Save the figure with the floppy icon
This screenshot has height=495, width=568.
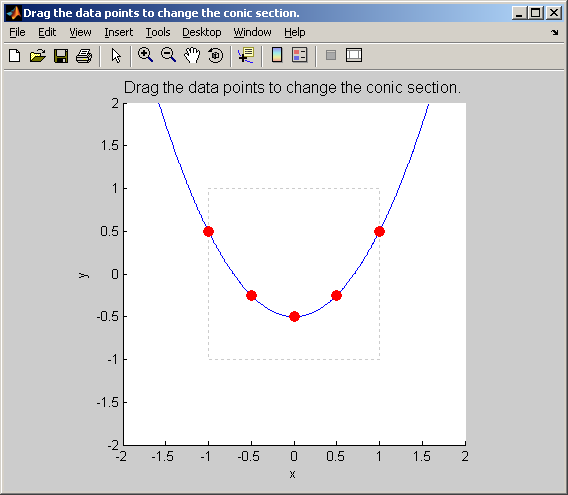pyautogui.click(x=61, y=56)
